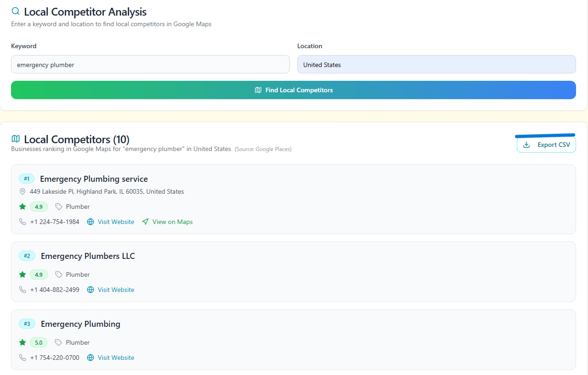Open Emergency Plumbing service's website via Visit Website
Screen dimensions: 588x375
click(116, 222)
